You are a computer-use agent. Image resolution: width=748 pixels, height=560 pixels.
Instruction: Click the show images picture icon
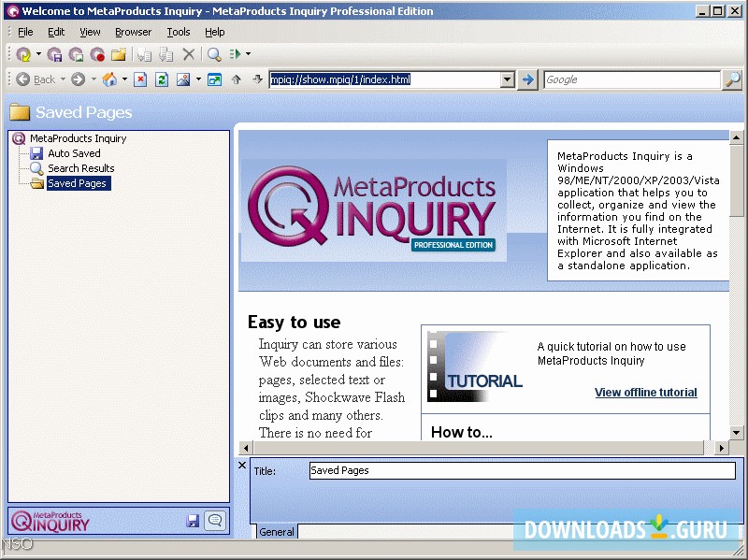[183, 79]
